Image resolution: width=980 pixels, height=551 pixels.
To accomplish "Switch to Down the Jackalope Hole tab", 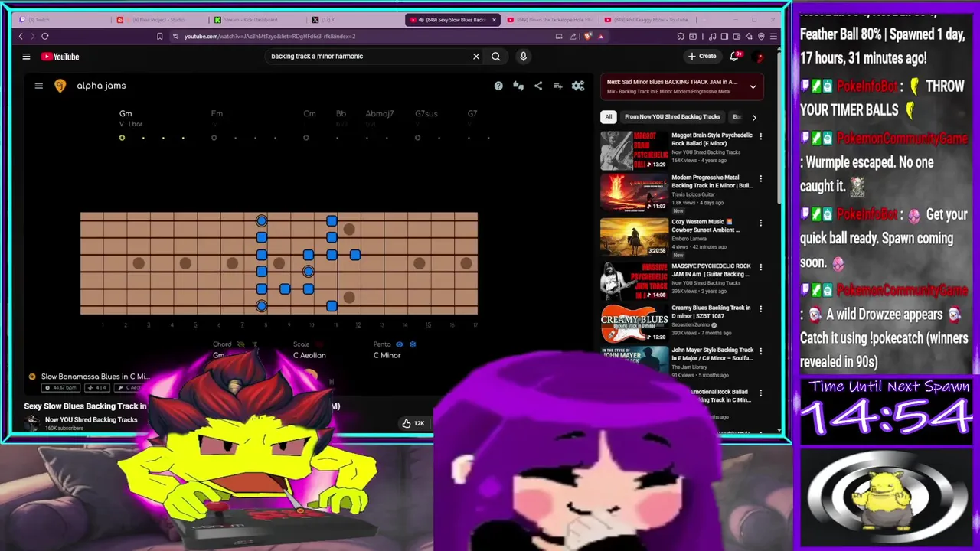I will [x=549, y=20].
